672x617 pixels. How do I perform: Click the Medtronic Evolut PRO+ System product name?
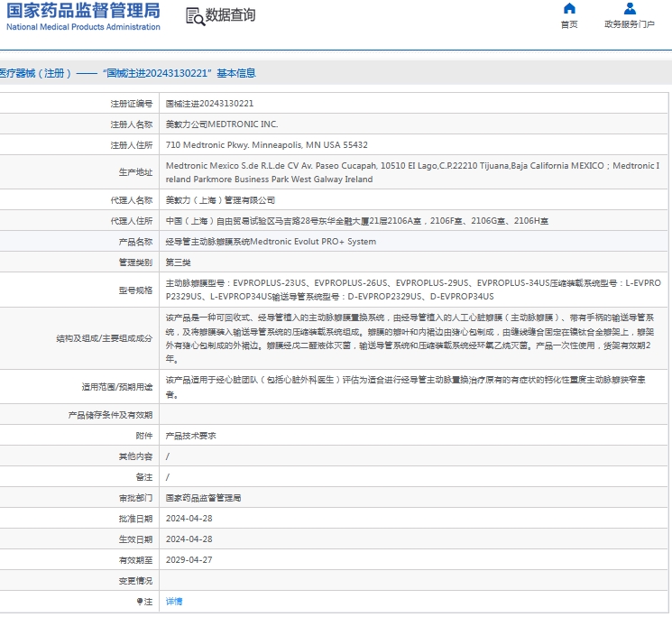click(271, 242)
